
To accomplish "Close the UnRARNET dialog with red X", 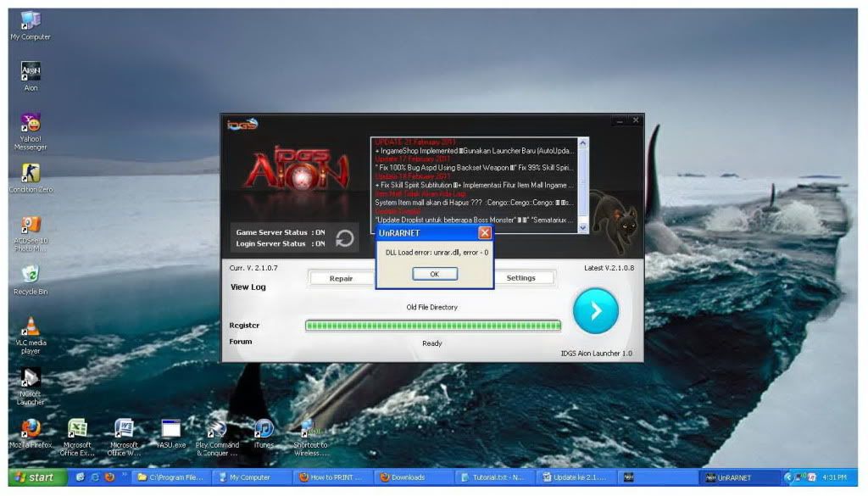I will pos(484,232).
